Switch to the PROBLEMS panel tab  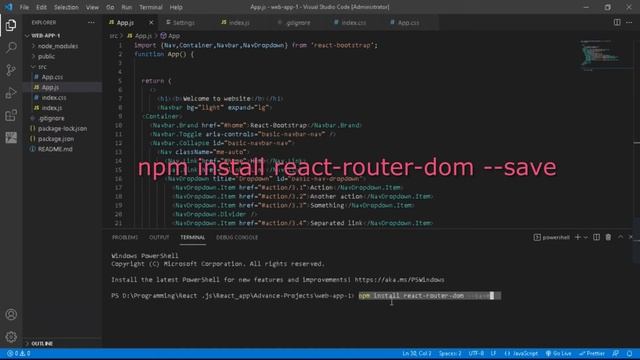125,237
